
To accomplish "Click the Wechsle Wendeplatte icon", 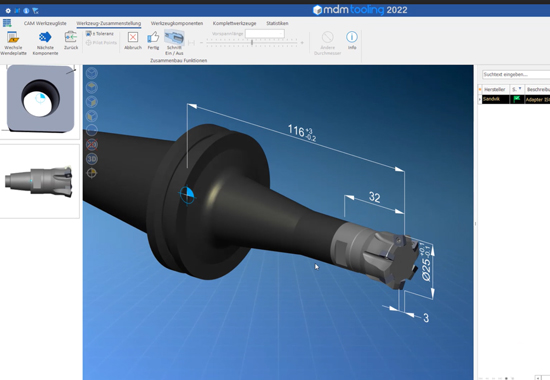I will (x=13, y=37).
